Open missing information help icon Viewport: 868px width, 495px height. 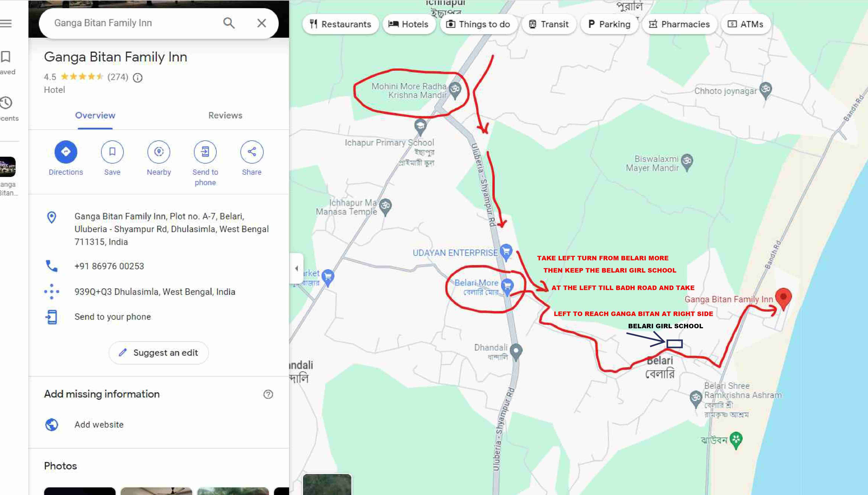tap(268, 394)
